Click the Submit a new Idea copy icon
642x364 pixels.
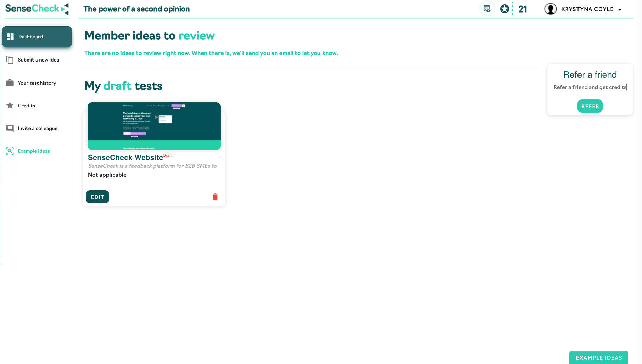tap(10, 60)
